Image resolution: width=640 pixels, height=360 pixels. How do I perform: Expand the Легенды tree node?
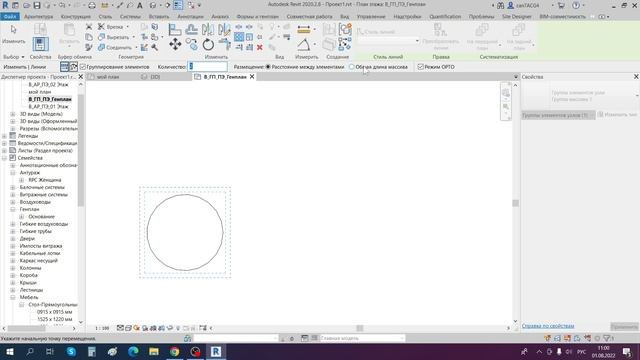4,136
